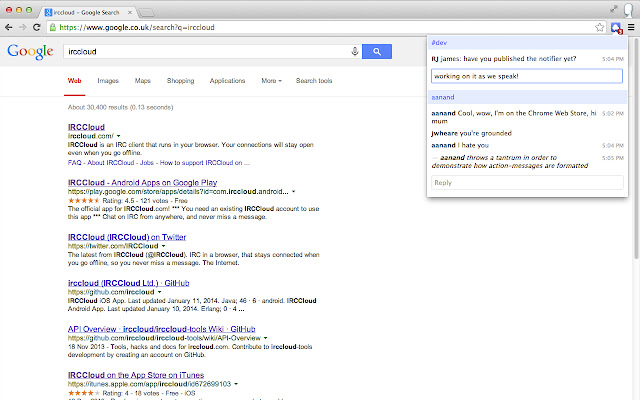Viewport: 640px width, 400px height.
Task: Open the aanand conversation header
Action: click(x=527, y=97)
